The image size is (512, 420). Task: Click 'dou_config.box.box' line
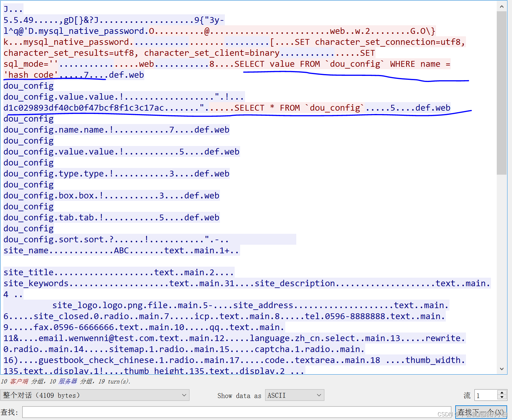[x=111, y=196]
